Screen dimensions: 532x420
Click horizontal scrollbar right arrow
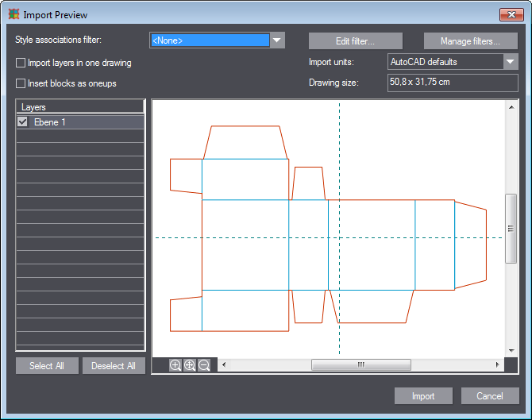click(498, 365)
